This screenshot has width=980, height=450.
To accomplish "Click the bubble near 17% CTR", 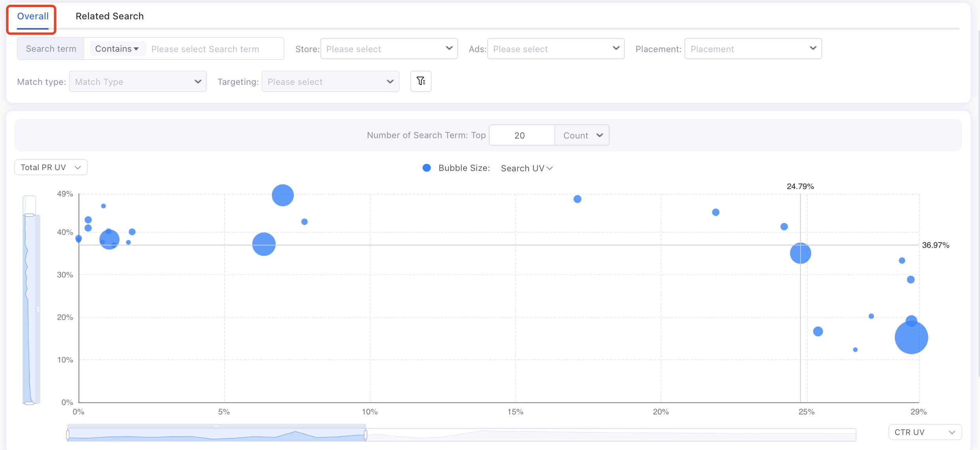I will click(x=577, y=199).
